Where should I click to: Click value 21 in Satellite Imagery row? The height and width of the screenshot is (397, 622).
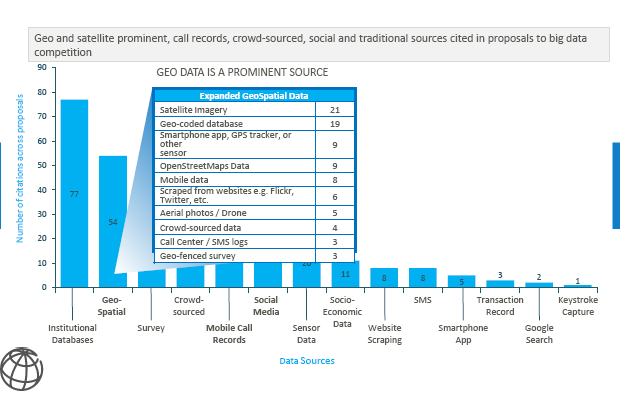(x=335, y=110)
